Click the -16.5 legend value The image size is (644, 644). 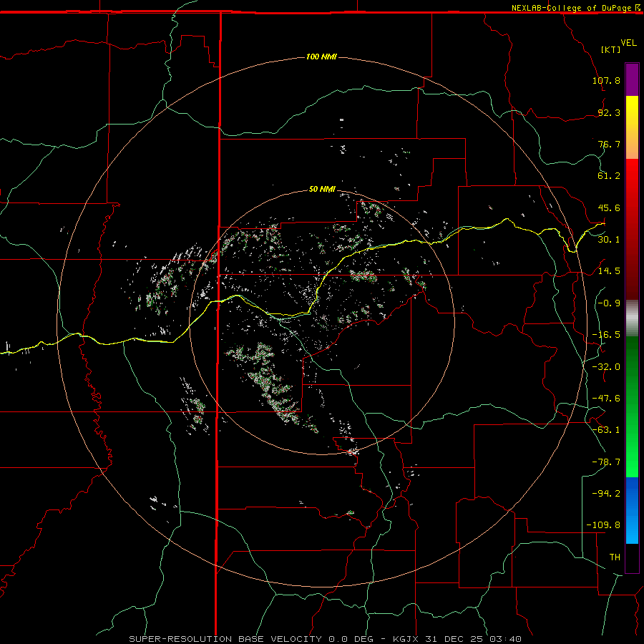coord(606,335)
